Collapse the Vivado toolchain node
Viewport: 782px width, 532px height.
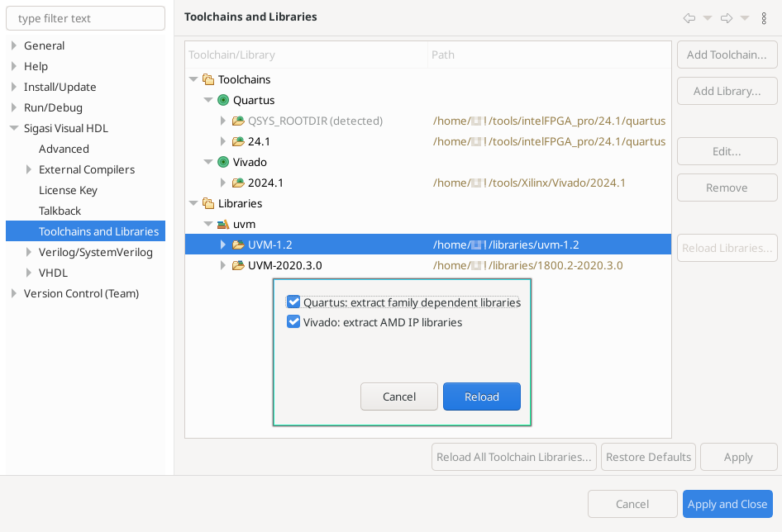[x=208, y=162]
